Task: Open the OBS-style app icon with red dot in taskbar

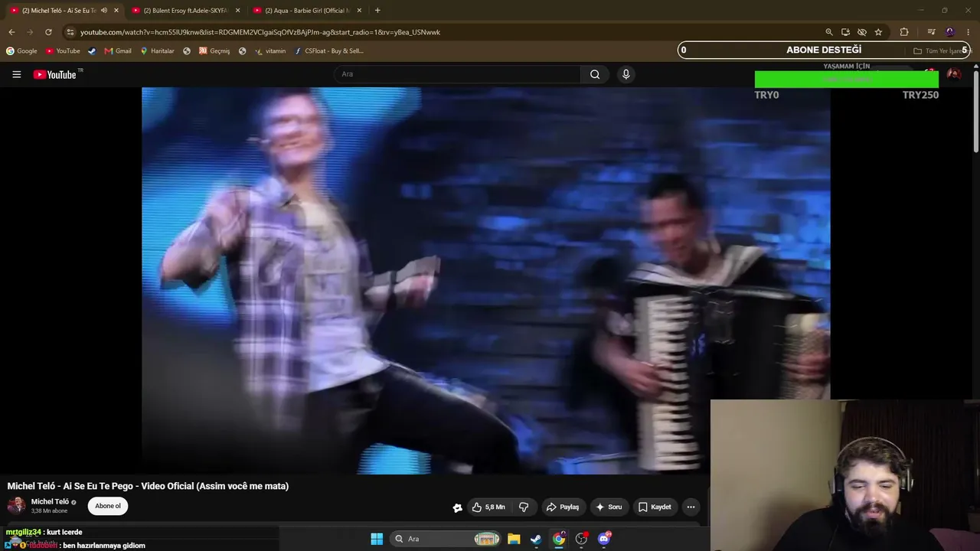Action: tap(581, 539)
